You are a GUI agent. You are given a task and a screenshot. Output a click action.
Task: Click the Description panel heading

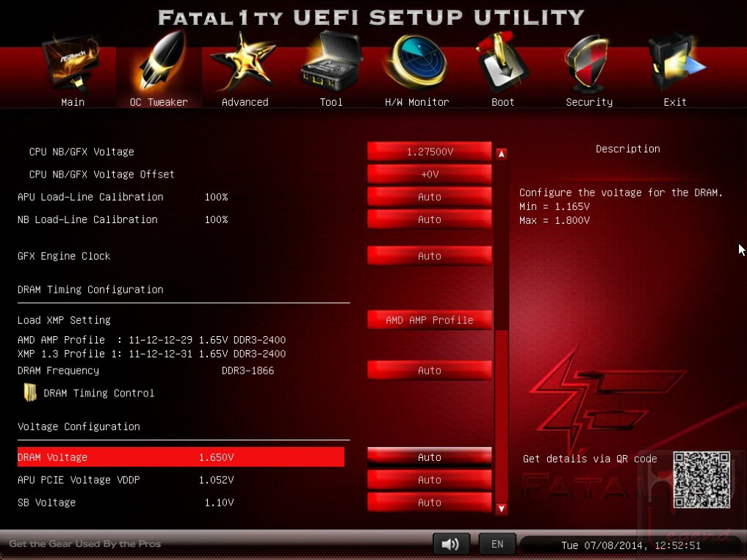tap(628, 149)
